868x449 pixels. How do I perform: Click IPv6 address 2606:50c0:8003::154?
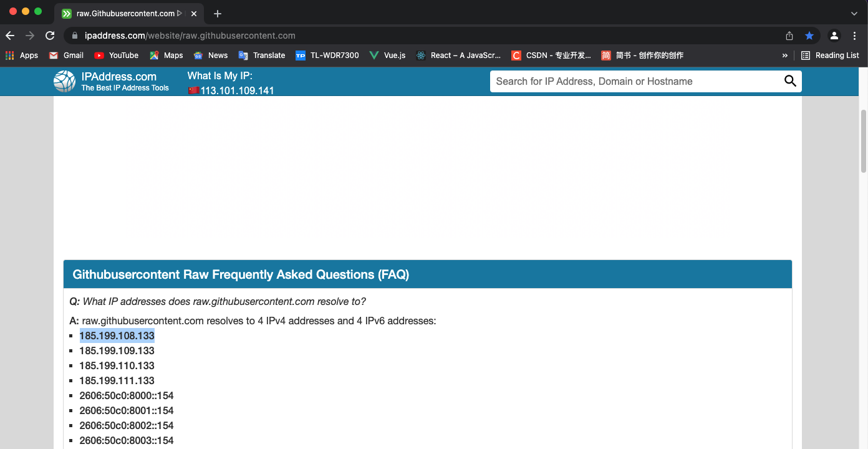[127, 440]
